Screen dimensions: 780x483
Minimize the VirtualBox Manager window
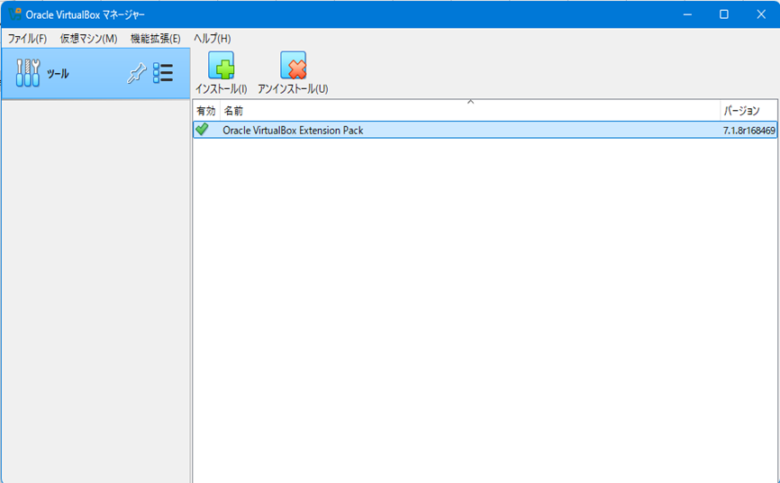pos(687,14)
